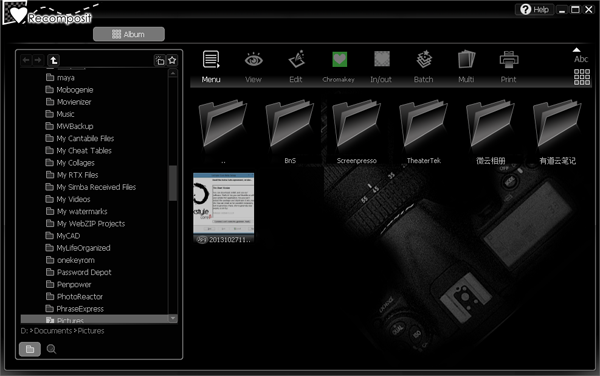Open the search mode magnifier
Screen dimensions: 600x376
(x=51, y=349)
